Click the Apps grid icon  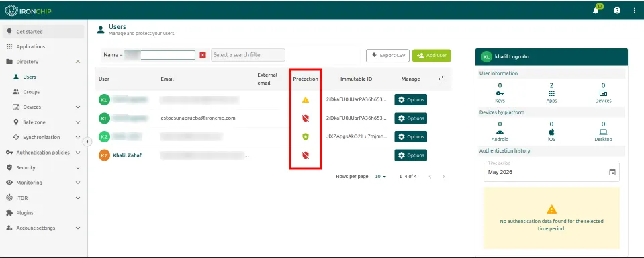click(551, 93)
